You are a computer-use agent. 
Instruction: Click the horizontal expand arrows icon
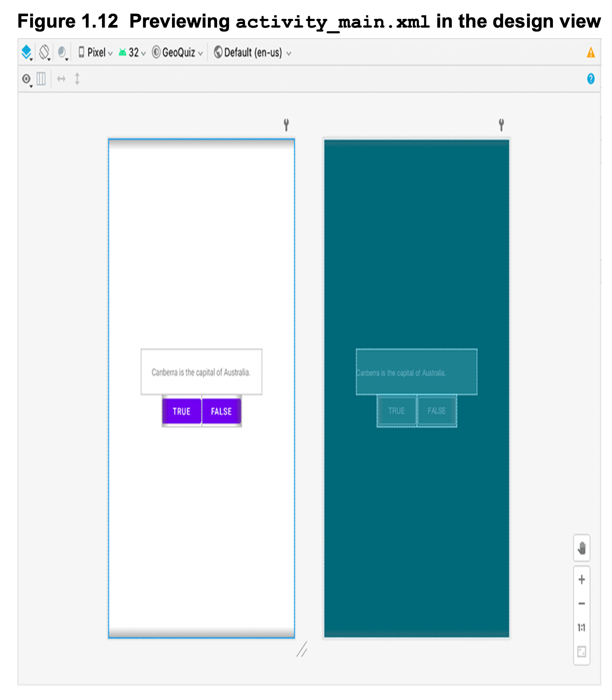click(x=61, y=79)
